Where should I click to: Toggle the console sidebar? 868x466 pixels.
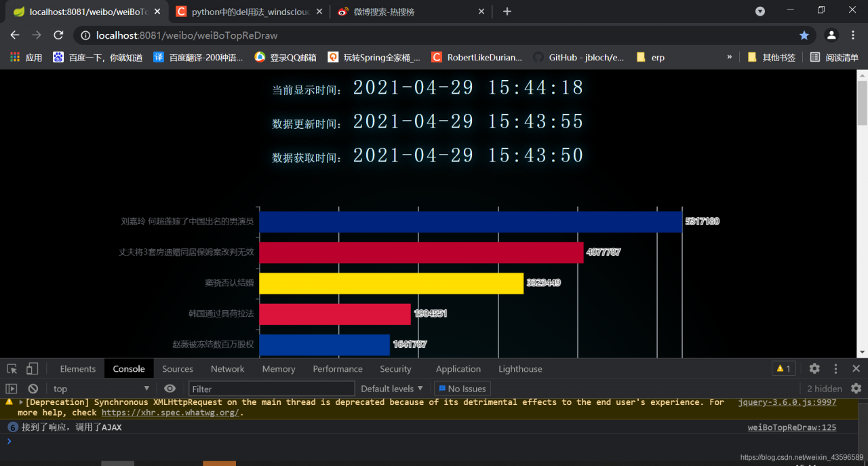click(12, 389)
